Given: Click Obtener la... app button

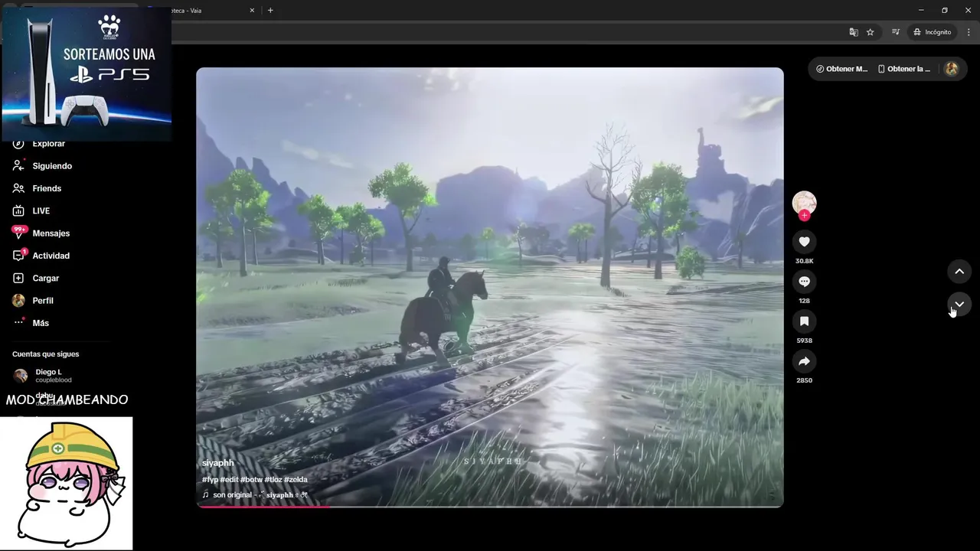Looking at the screenshot, I should (904, 69).
